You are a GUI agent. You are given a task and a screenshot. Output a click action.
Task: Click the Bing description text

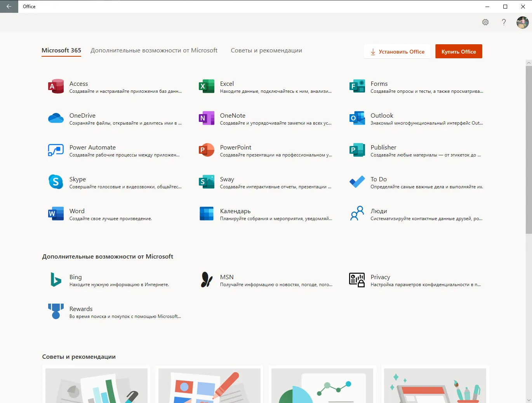[119, 285]
